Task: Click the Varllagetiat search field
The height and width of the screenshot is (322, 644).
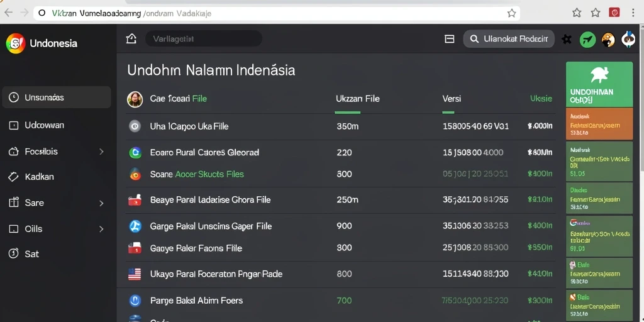Action: [x=204, y=39]
